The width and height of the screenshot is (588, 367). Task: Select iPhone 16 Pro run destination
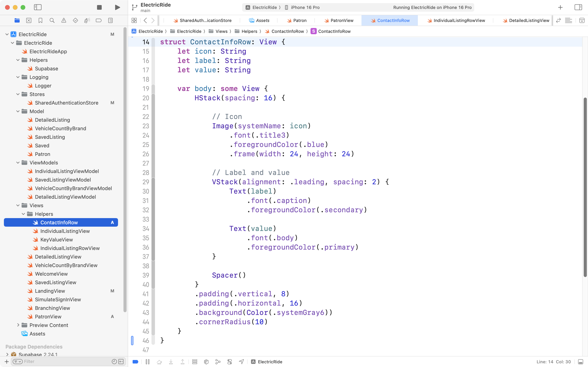[x=305, y=7]
